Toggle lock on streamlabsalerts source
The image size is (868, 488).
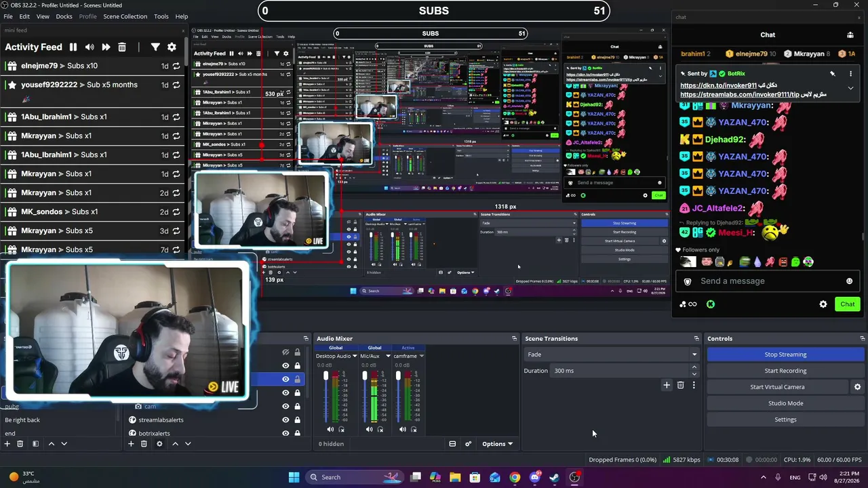(297, 420)
